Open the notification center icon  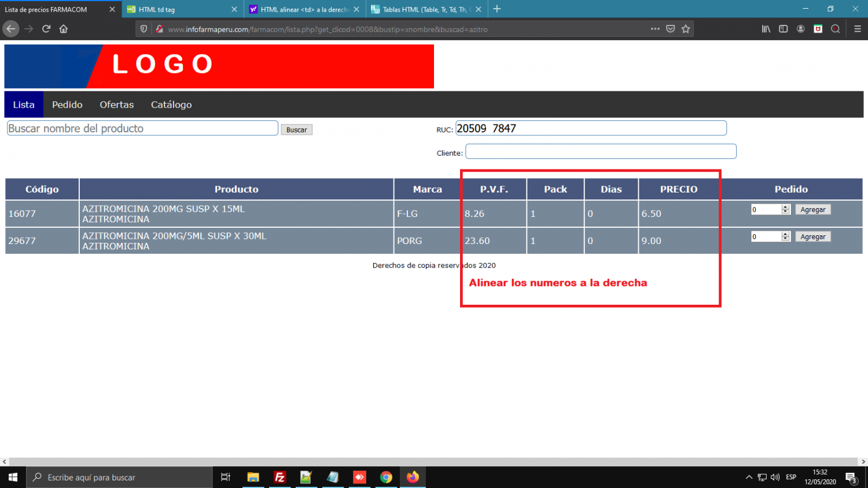851,478
